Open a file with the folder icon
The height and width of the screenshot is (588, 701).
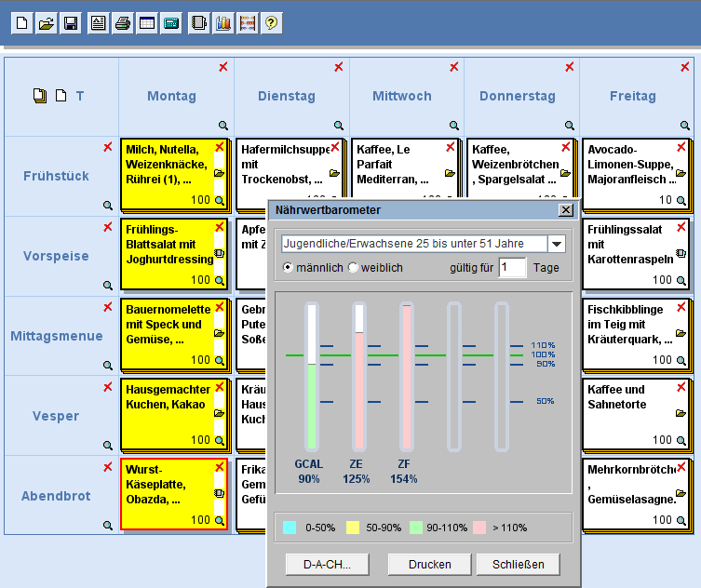pyautogui.click(x=47, y=23)
